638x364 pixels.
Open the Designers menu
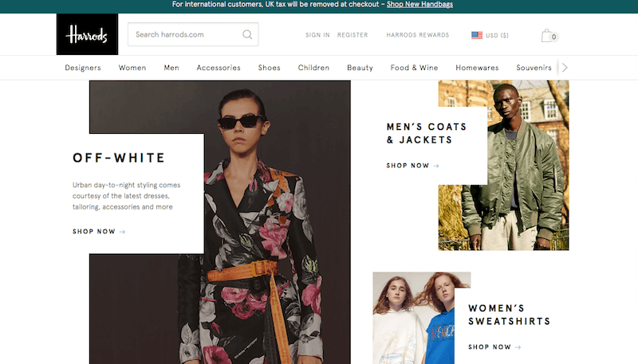pos(83,68)
